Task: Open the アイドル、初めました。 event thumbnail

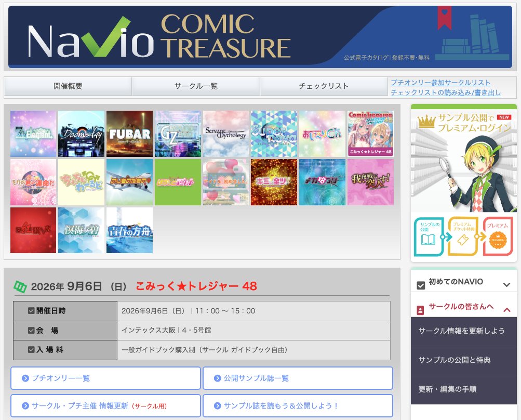Action: pyautogui.click(x=226, y=182)
